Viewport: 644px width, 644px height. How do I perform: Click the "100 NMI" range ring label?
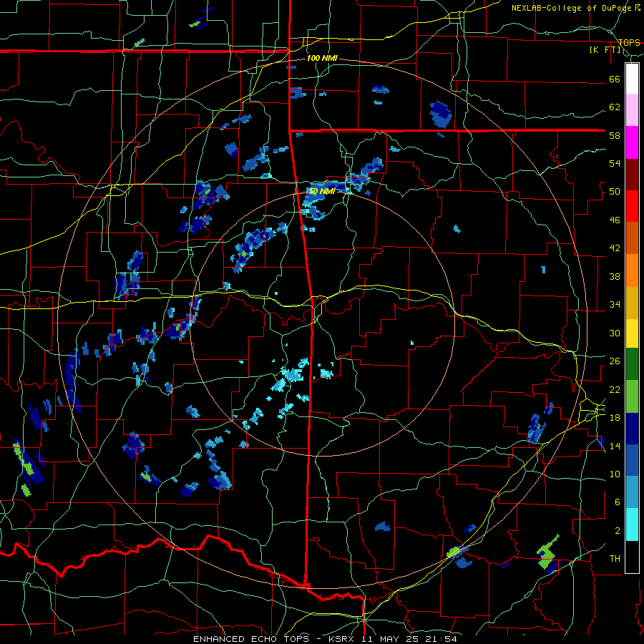click(322, 59)
